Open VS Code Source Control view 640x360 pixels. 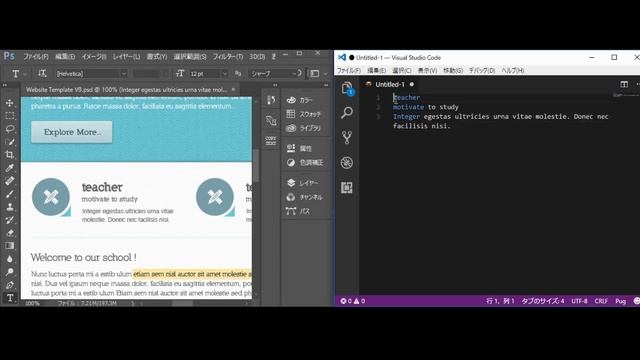click(x=347, y=137)
